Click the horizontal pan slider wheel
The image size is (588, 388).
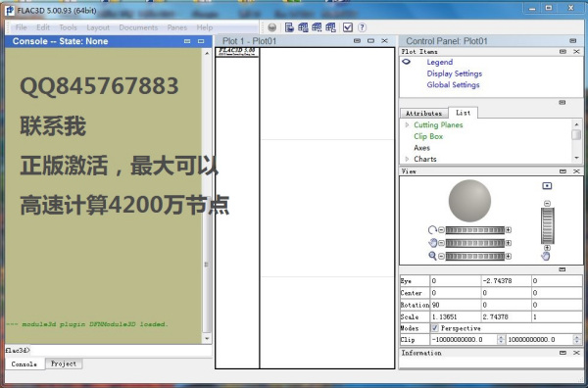pos(474,243)
